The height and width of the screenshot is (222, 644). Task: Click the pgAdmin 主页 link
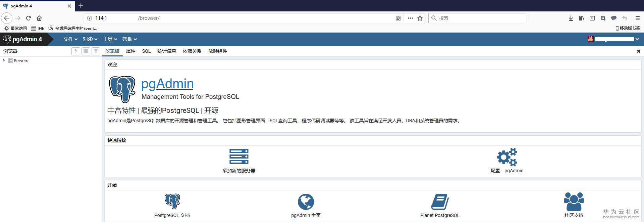click(306, 215)
